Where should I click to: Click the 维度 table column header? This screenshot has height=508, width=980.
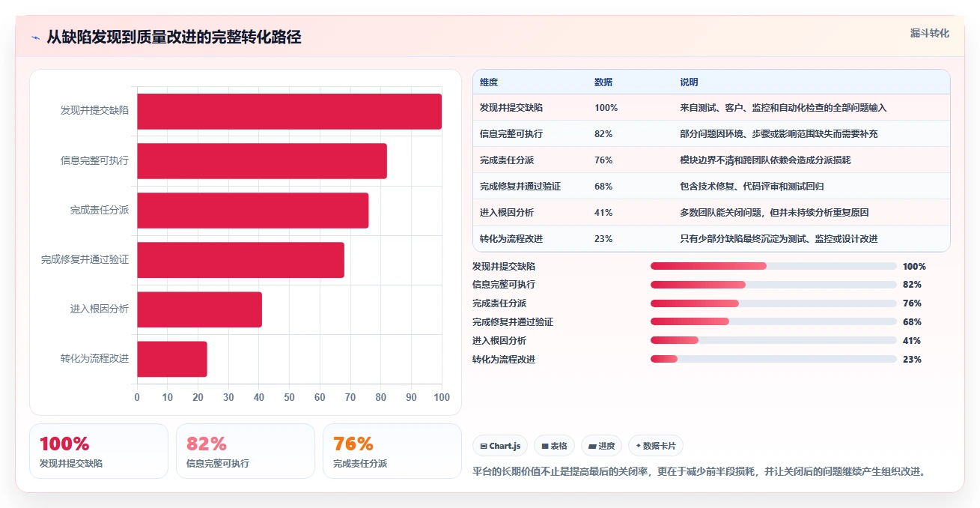coord(489,82)
